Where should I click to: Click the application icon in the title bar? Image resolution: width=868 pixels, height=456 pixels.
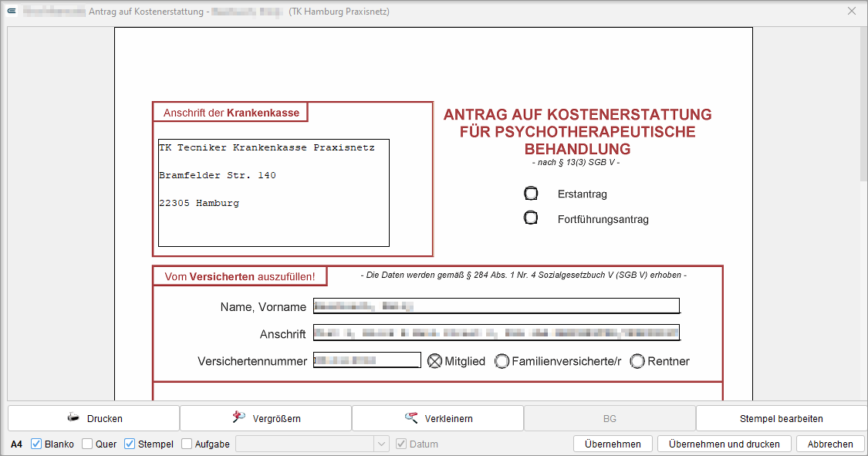click(12, 11)
